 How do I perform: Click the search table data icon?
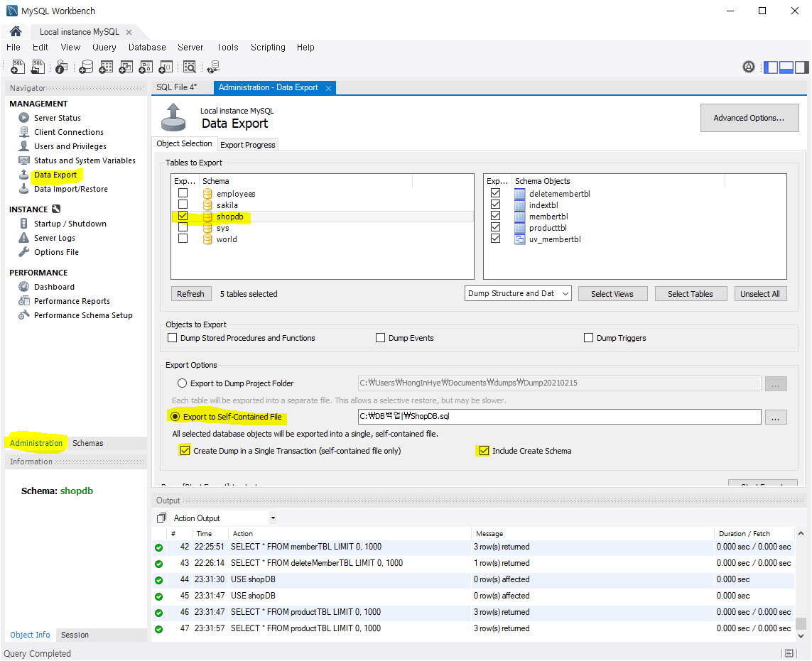coord(189,67)
